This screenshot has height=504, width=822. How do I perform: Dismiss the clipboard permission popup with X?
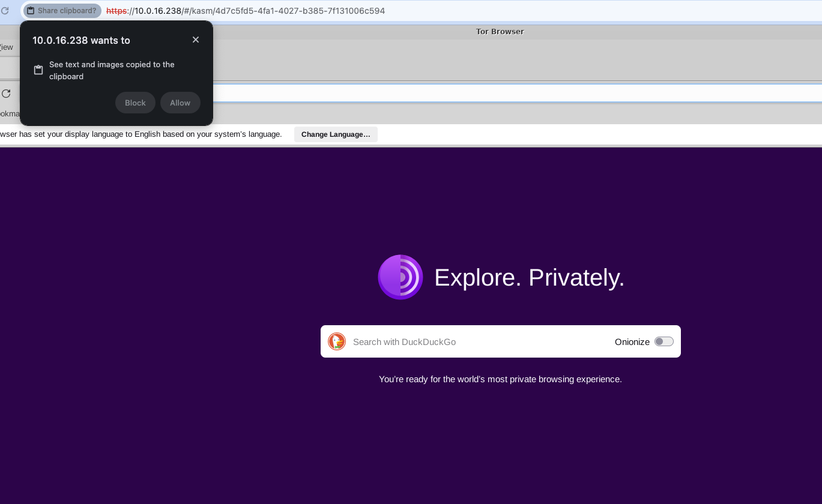196,40
